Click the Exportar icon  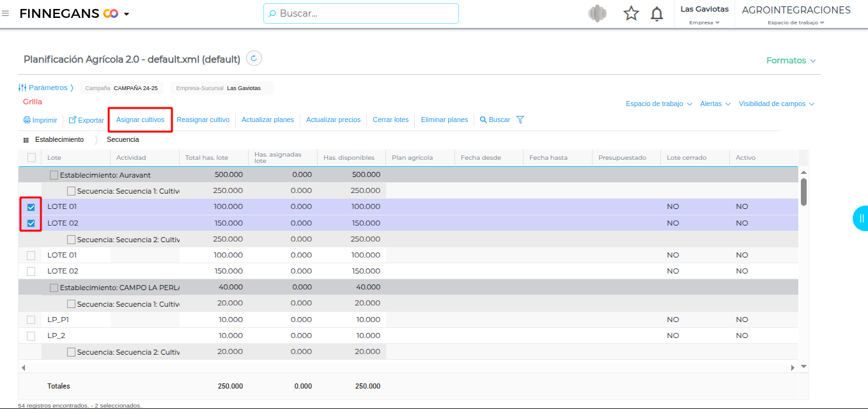[72, 120]
